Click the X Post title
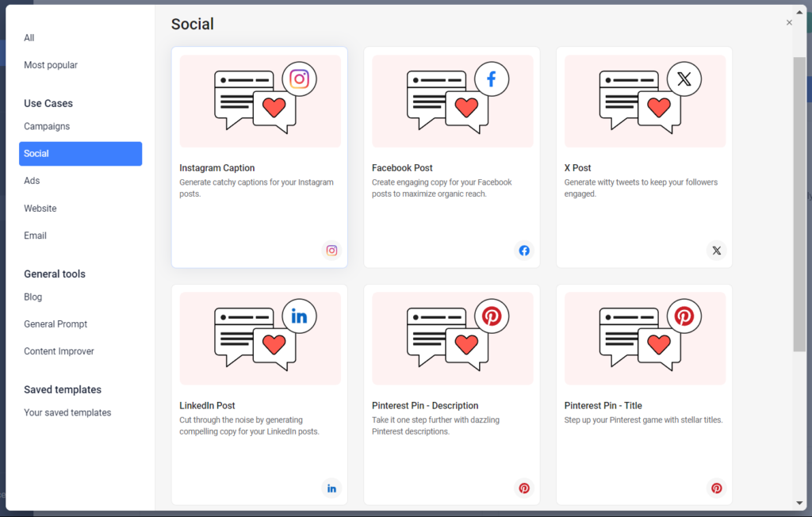 [577, 168]
